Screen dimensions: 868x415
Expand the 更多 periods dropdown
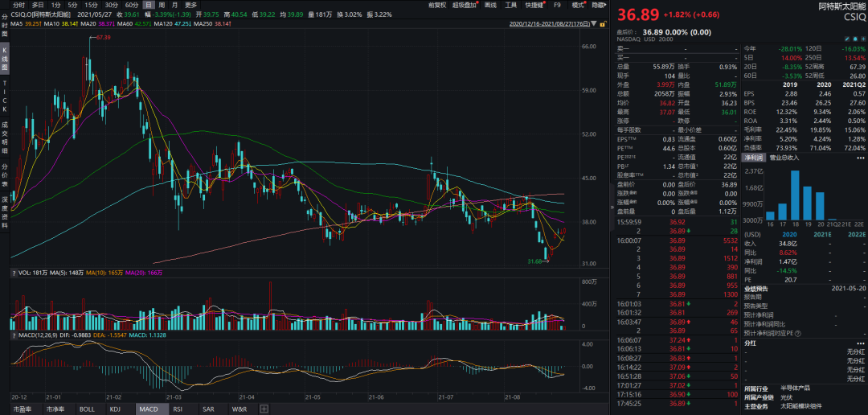tap(190, 5)
